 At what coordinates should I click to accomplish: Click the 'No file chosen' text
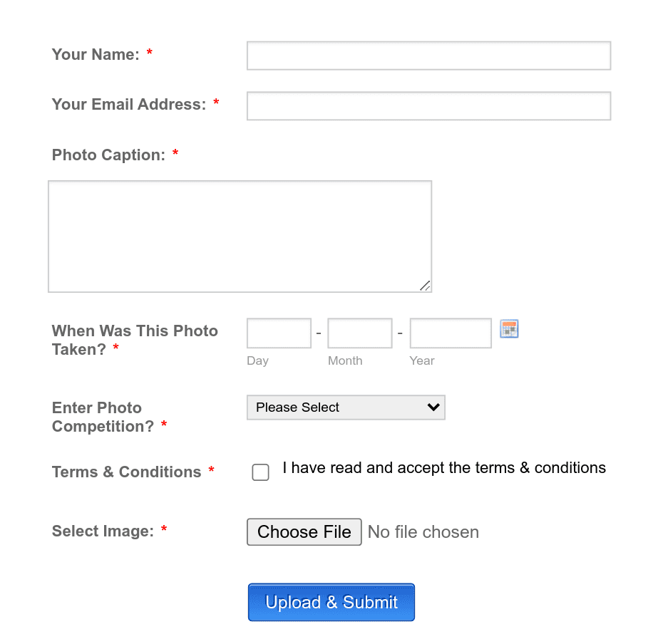coord(423,532)
